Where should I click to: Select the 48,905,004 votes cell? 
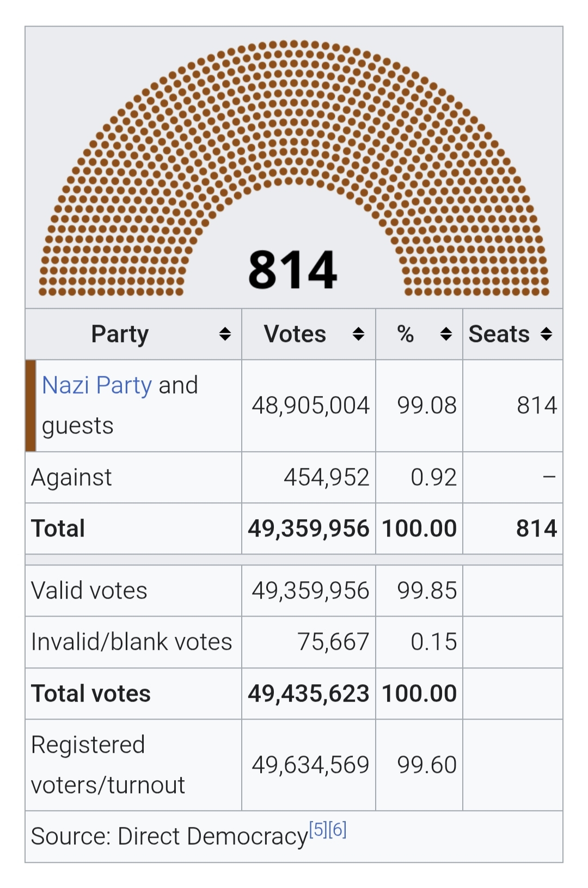click(x=309, y=405)
